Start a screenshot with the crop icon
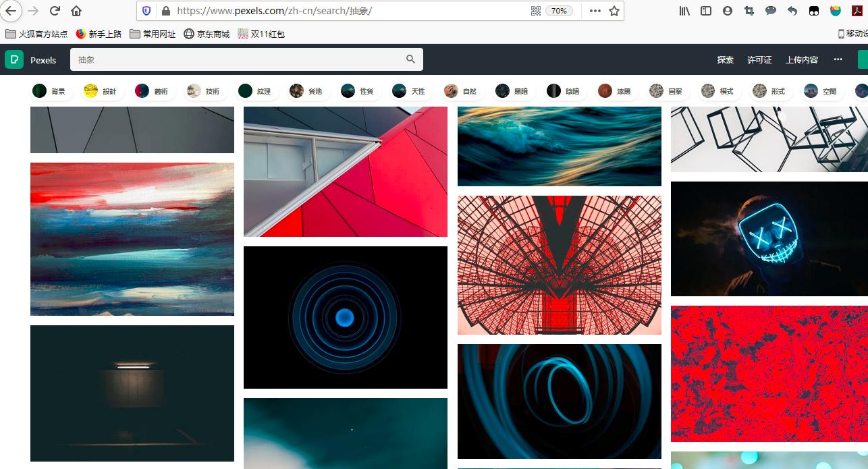Viewport: 868px width, 469px height. pos(749,11)
